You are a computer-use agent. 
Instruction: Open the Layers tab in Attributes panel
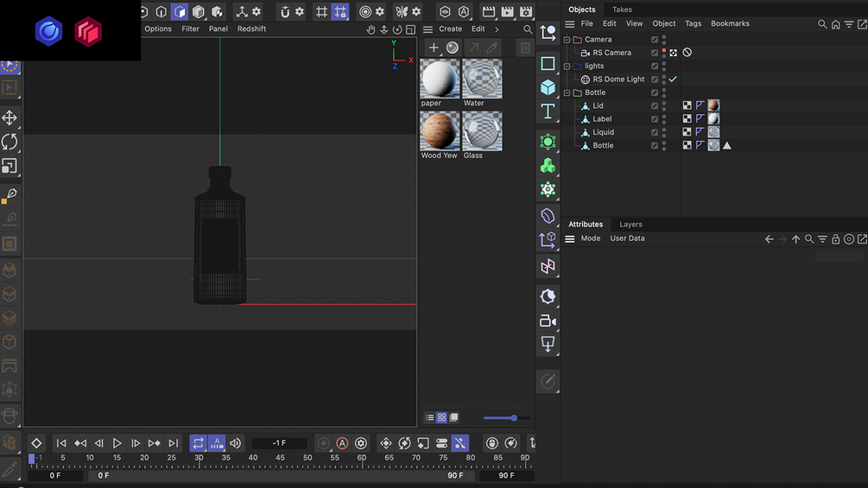(630, 225)
